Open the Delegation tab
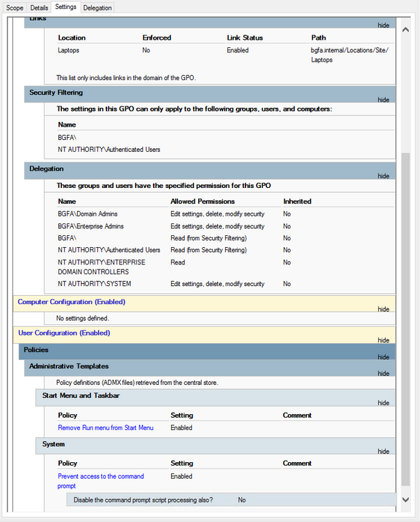 click(97, 8)
